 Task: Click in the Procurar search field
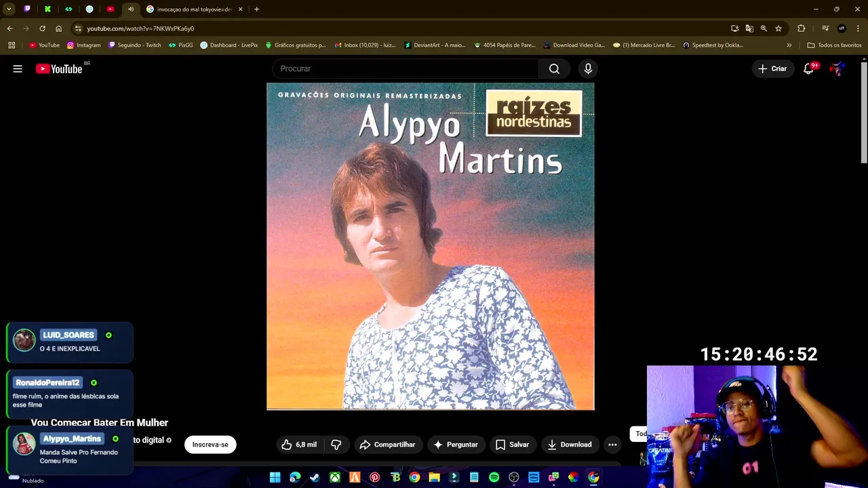click(x=406, y=68)
